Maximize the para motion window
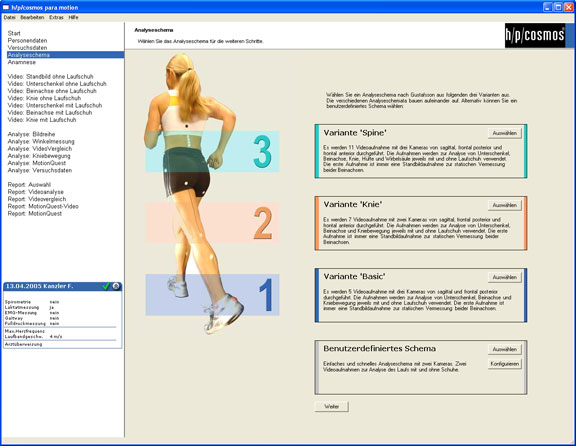 (558, 7)
